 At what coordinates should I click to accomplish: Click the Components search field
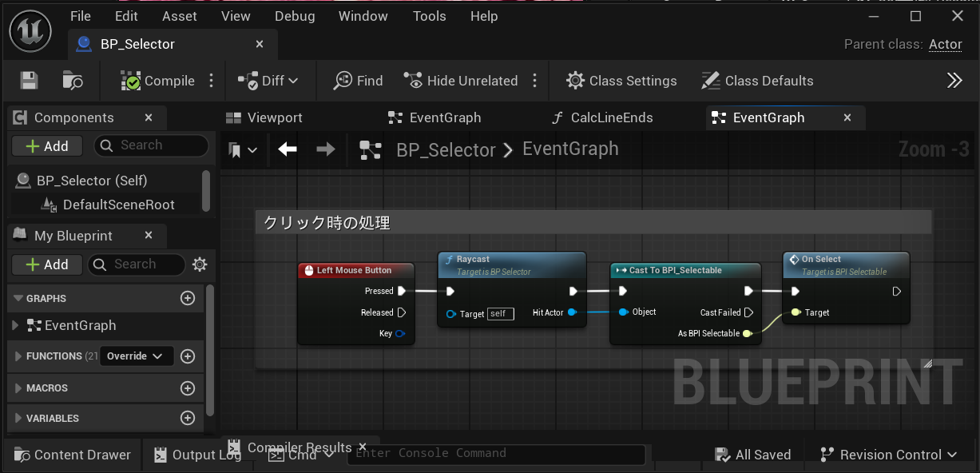[151, 145]
